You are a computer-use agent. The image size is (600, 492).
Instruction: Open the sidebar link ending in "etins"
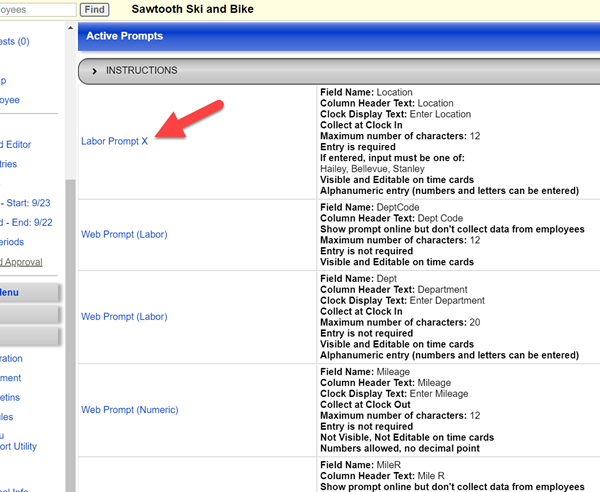11,397
